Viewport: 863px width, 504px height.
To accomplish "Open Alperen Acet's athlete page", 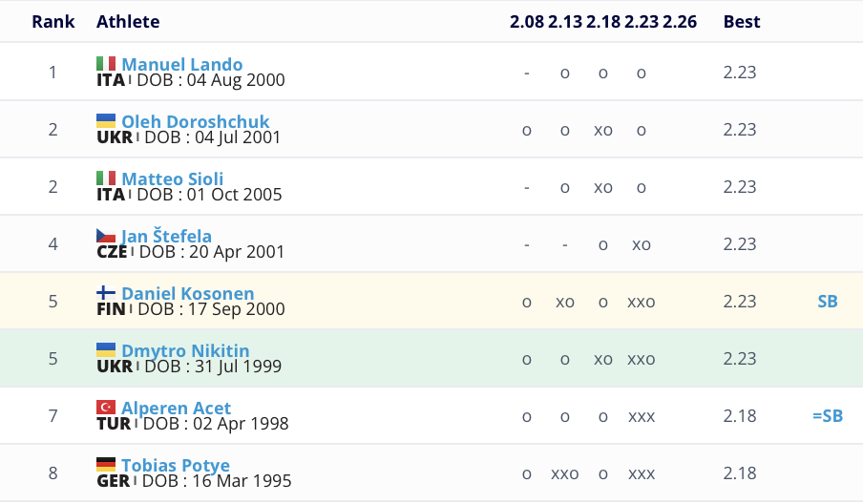I will [x=176, y=409].
